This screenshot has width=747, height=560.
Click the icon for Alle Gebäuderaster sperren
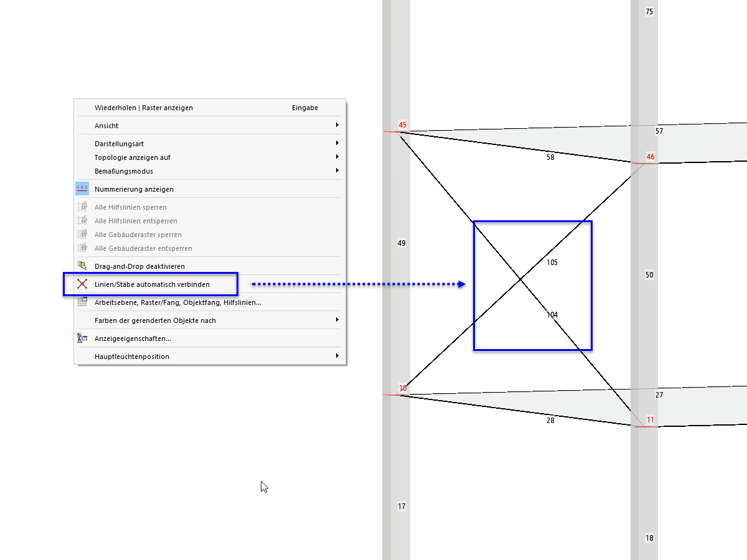coord(82,235)
